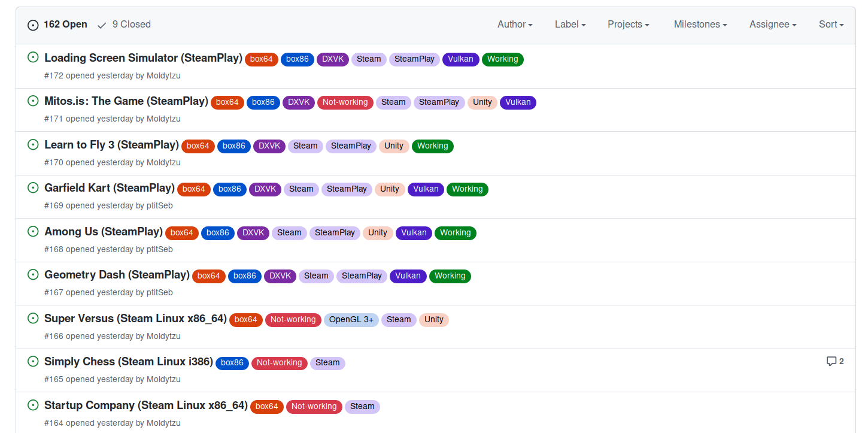This screenshot has width=868, height=433.
Task: Open issue Super Versus (Steam Linux x86_64)
Action: (135, 319)
